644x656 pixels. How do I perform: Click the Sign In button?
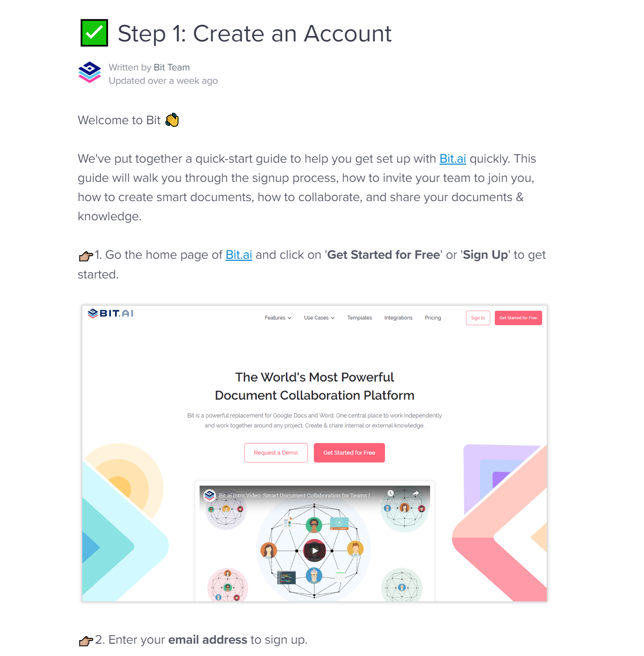coord(478,318)
